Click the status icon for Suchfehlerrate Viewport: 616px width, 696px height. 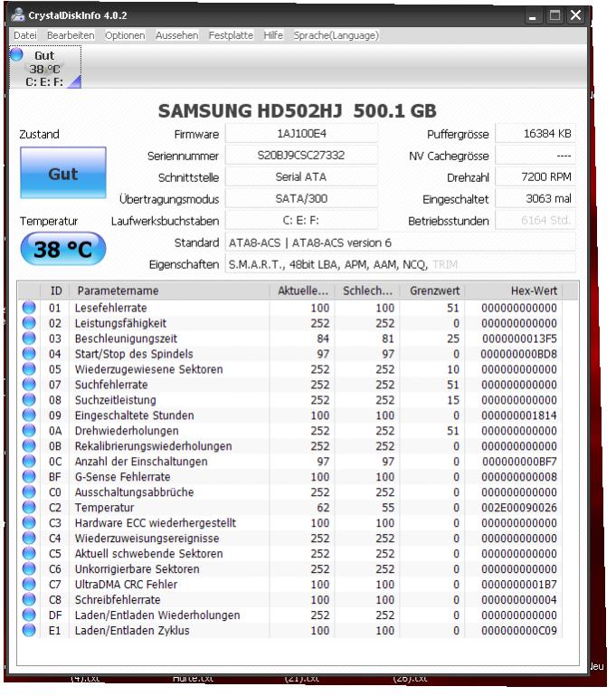click(x=29, y=385)
